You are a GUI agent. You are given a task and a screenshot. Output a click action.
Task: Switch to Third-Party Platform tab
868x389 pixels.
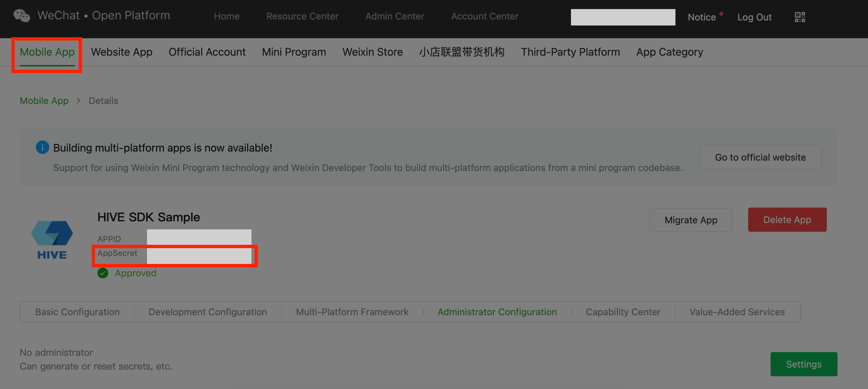point(570,52)
